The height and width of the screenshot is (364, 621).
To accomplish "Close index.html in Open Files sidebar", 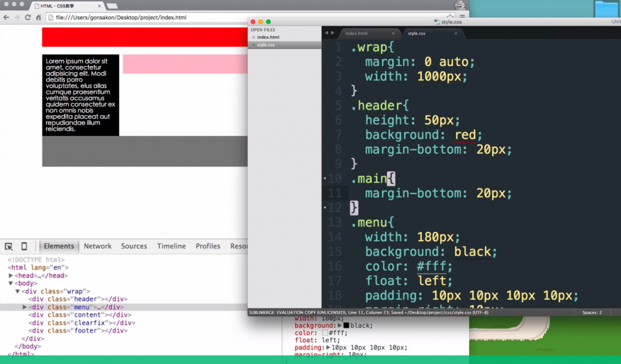I will coord(253,37).
